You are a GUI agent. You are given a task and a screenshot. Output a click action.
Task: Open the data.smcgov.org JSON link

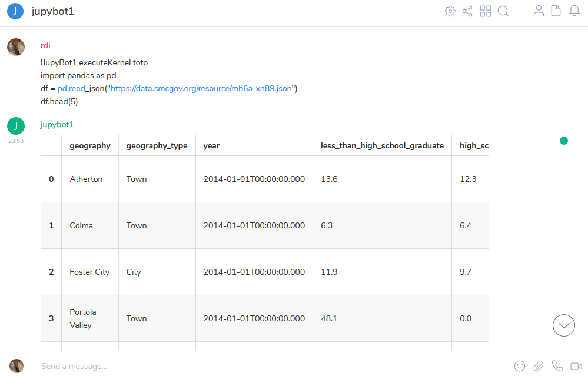coord(201,88)
